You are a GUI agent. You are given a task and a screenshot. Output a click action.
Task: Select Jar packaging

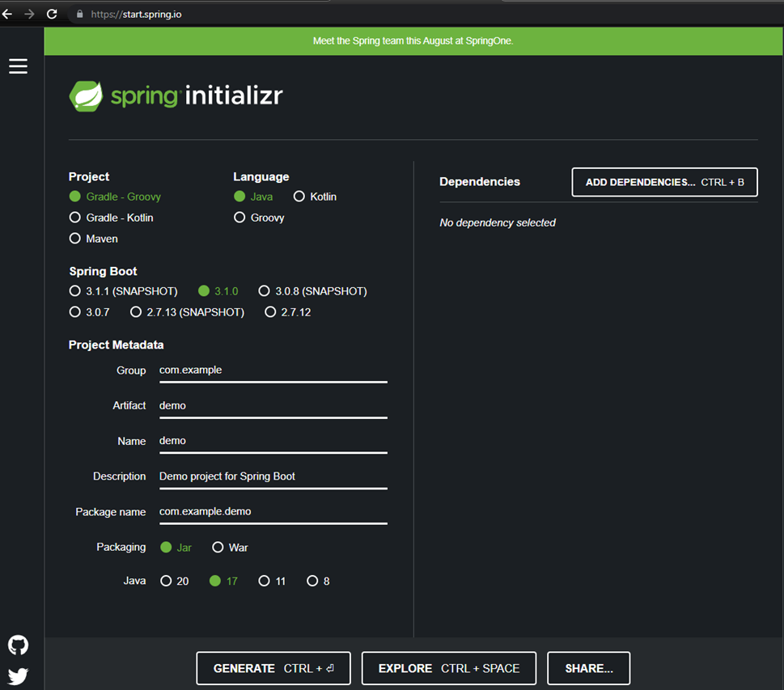pyautogui.click(x=176, y=548)
